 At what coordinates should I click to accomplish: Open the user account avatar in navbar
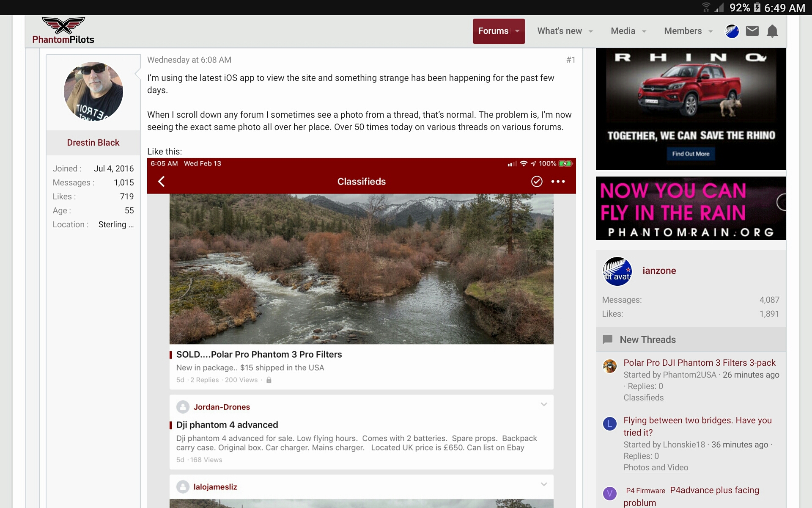732,31
